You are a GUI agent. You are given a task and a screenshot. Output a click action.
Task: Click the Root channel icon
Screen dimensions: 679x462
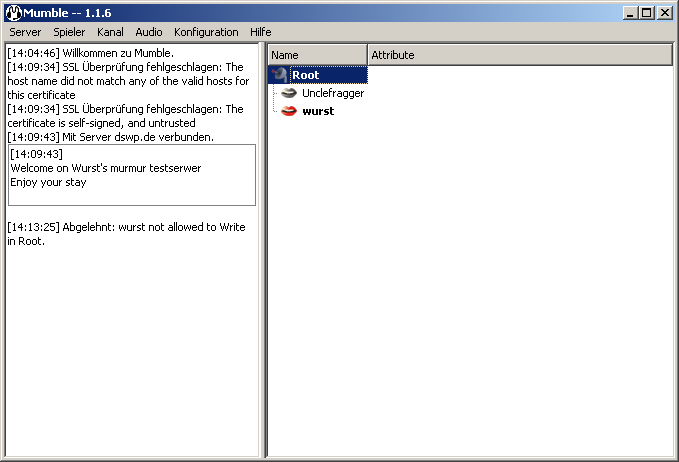(280, 74)
